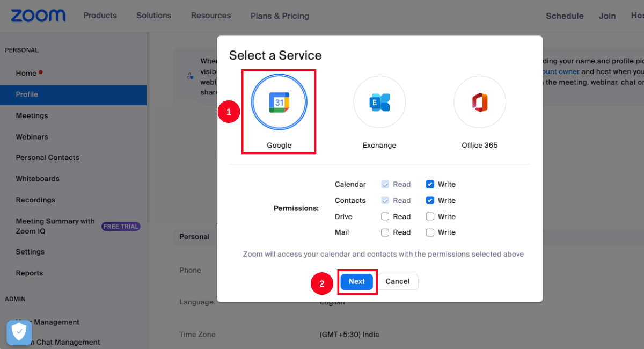Screen dimensions: 644x349
Task: Click the Zoom logo
Action: point(38,16)
